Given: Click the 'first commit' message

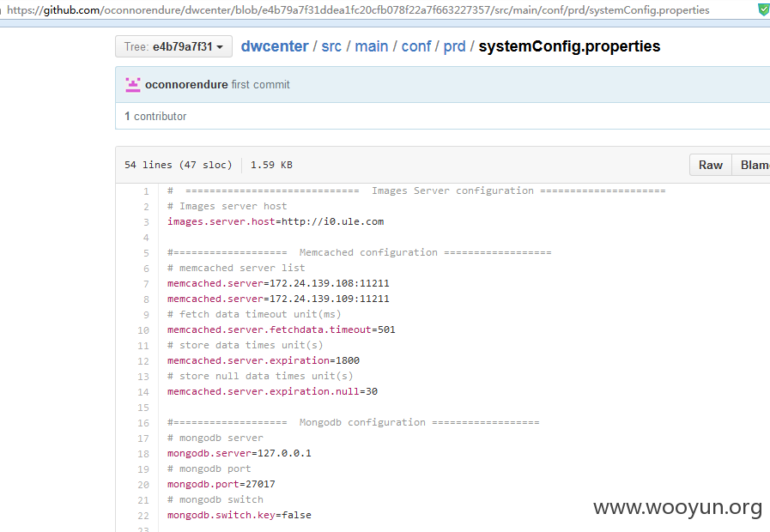Looking at the screenshot, I should (260, 84).
